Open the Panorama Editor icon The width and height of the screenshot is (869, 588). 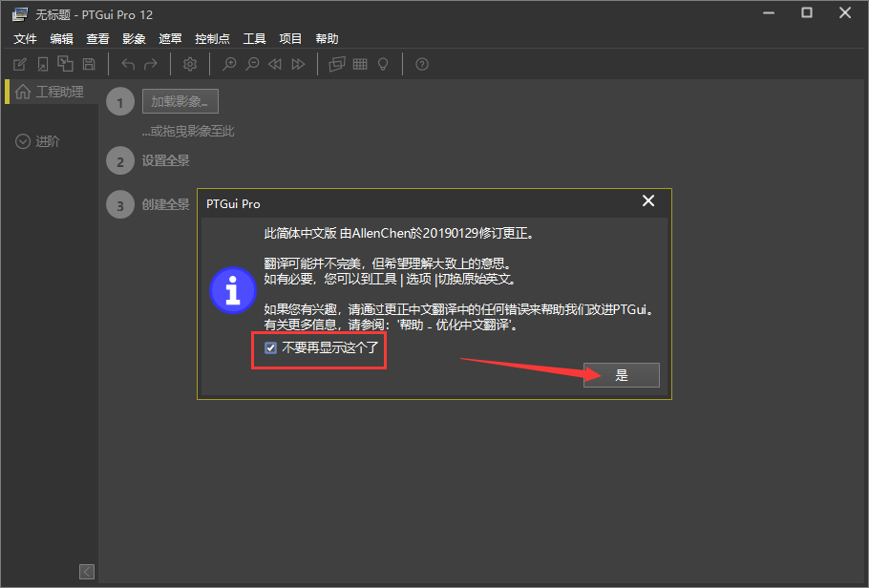(336, 64)
